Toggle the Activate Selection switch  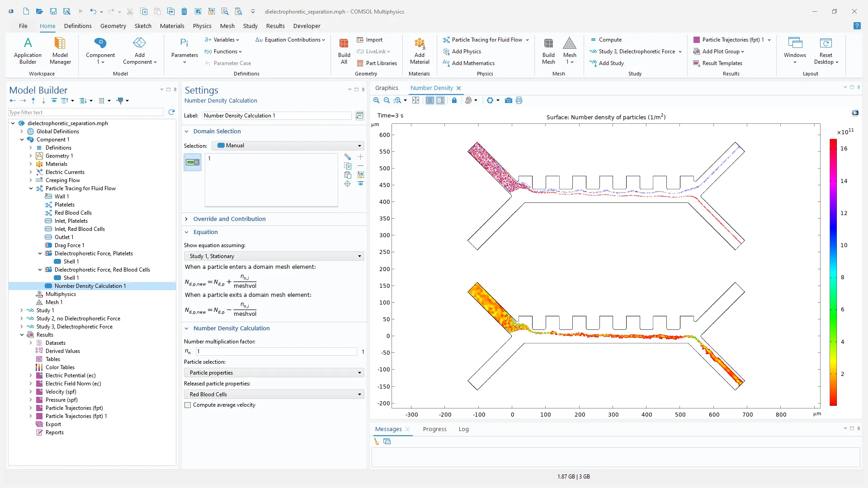[x=193, y=162]
